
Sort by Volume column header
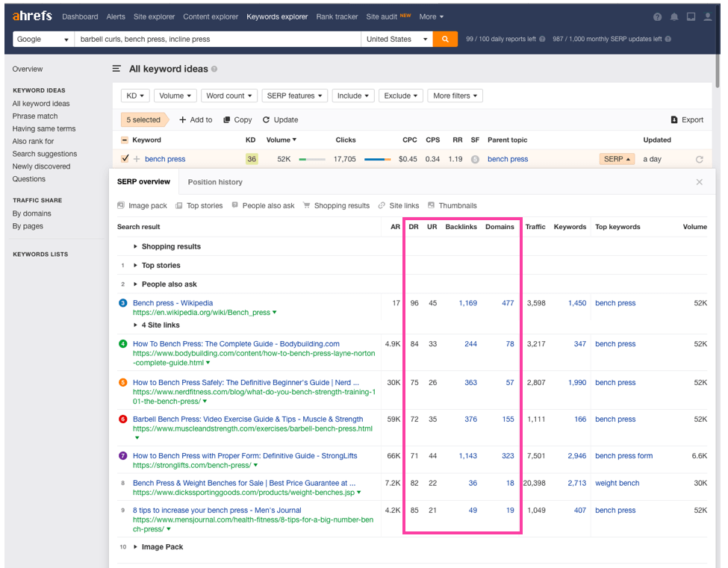click(281, 140)
